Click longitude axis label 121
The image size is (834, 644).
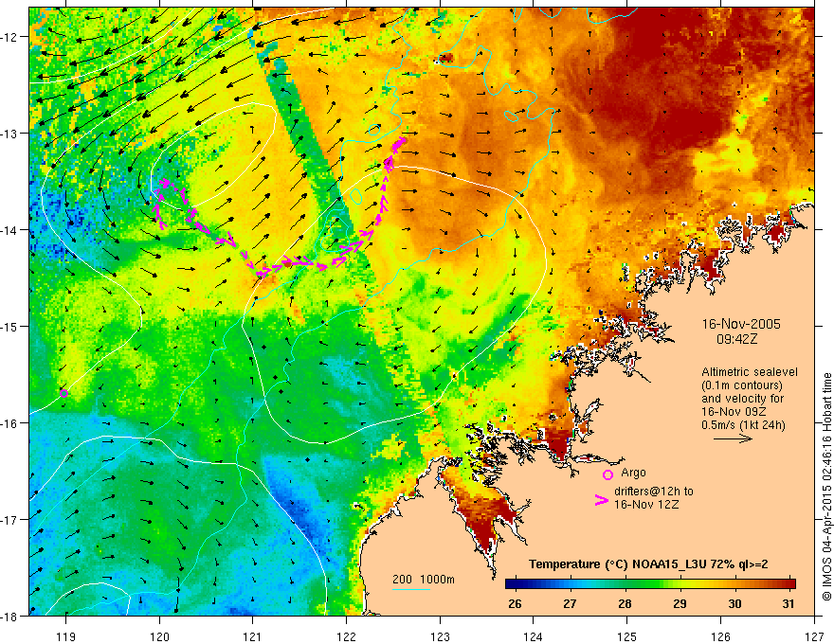click(x=253, y=636)
